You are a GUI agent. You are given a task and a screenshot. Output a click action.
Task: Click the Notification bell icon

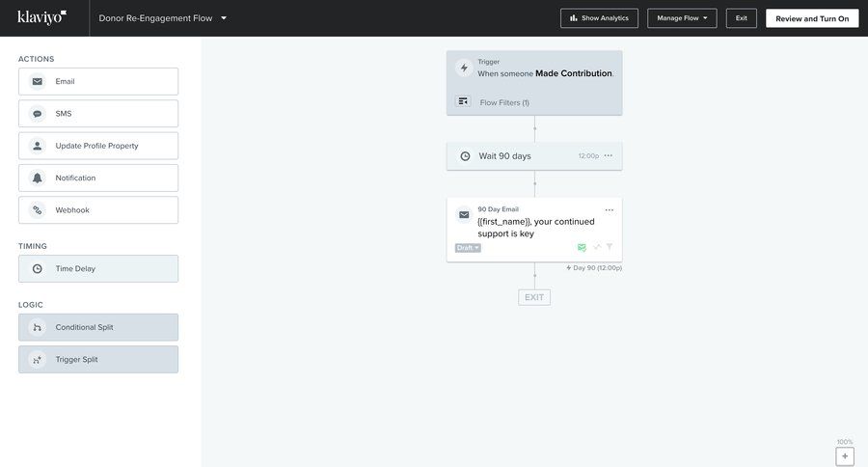tap(37, 178)
